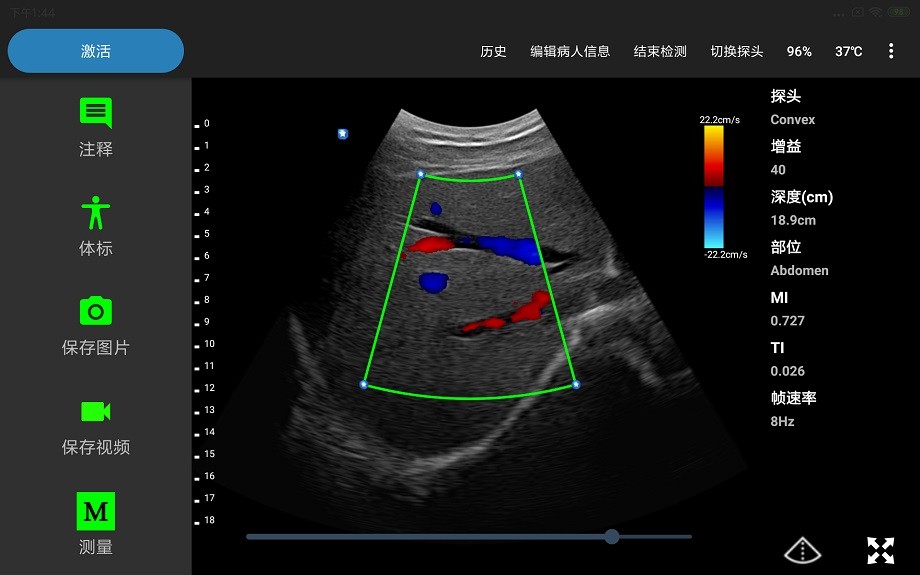
Task: Click the camera icon to save picture
Action: click(96, 311)
